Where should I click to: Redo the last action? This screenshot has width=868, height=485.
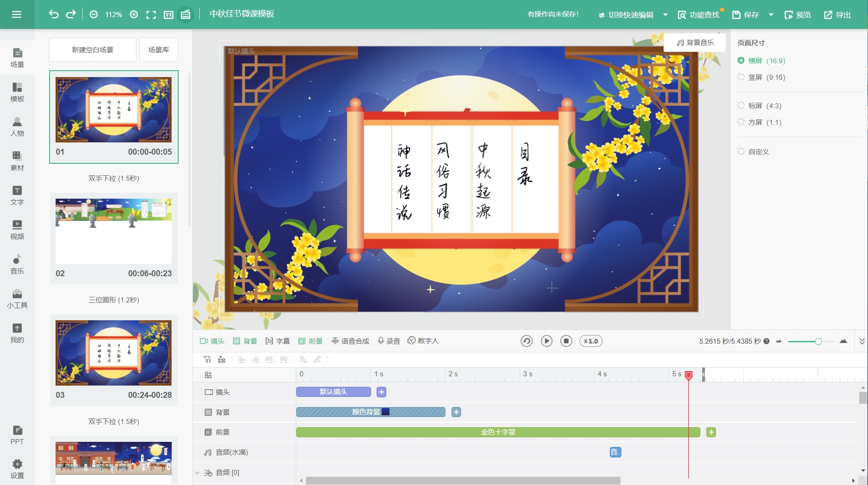[x=71, y=14]
